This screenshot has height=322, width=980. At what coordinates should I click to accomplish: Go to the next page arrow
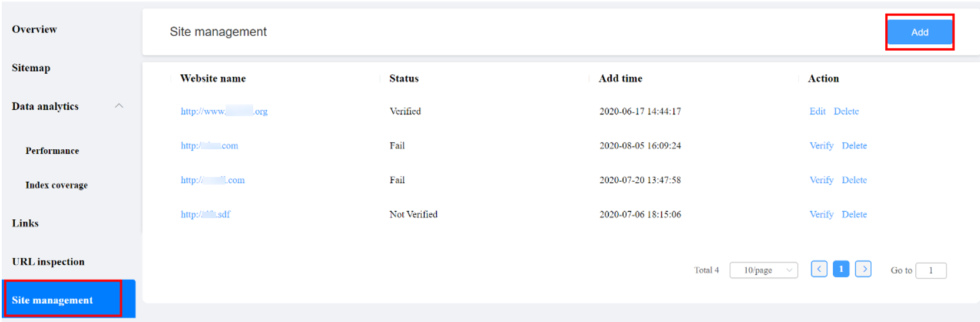863,269
